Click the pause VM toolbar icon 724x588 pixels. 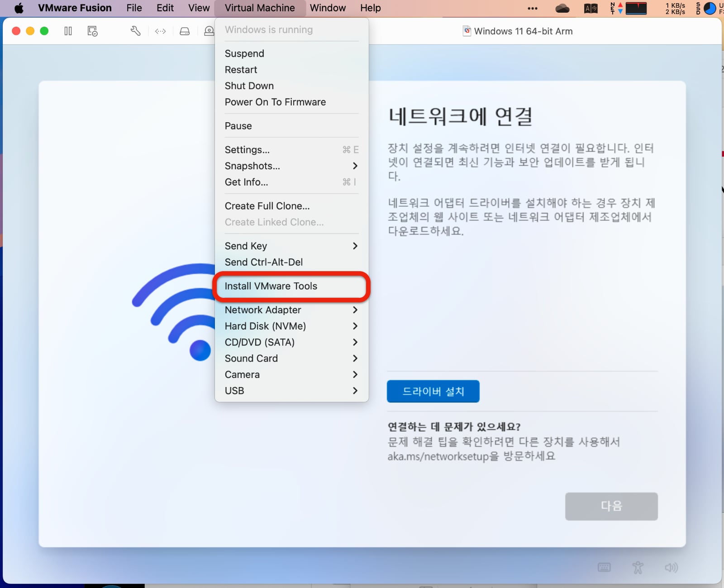68,31
